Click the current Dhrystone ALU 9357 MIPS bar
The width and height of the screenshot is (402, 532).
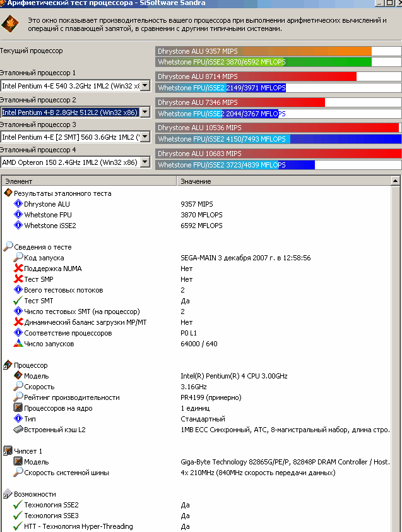click(x=278, y=51)
